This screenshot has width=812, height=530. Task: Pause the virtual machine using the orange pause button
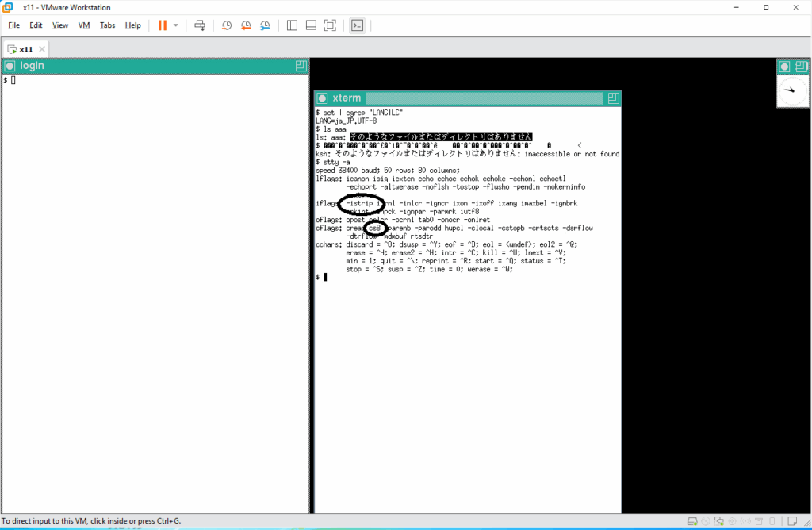(162, 25)
